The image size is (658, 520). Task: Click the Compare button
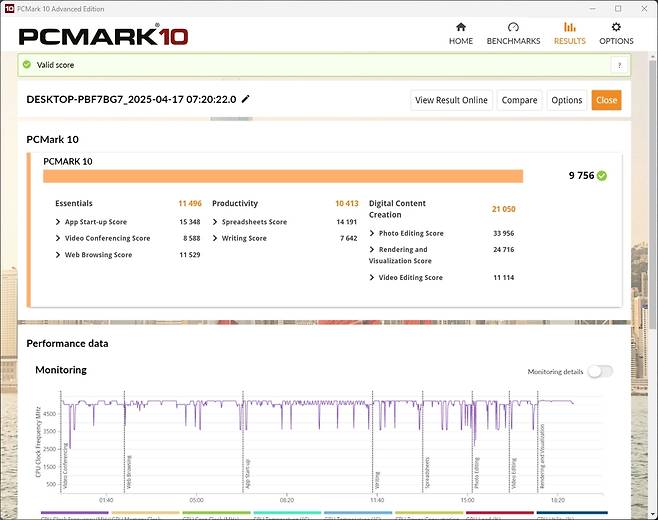(519, 100)
